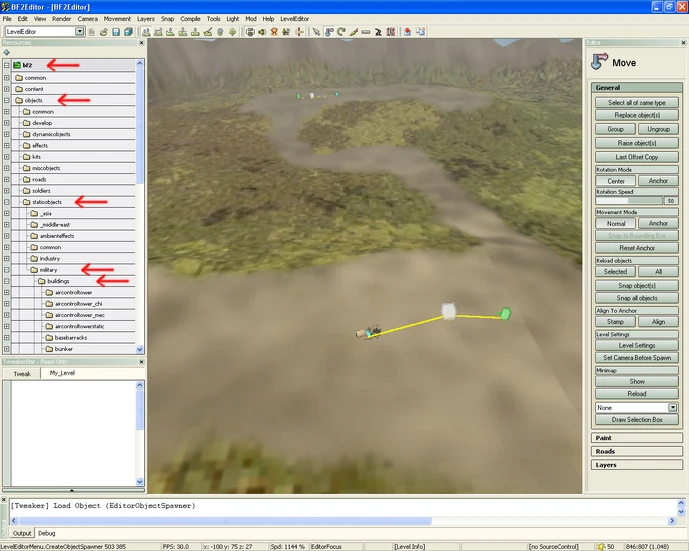Click the Move tool icon in Editor panel

[598, 62]
